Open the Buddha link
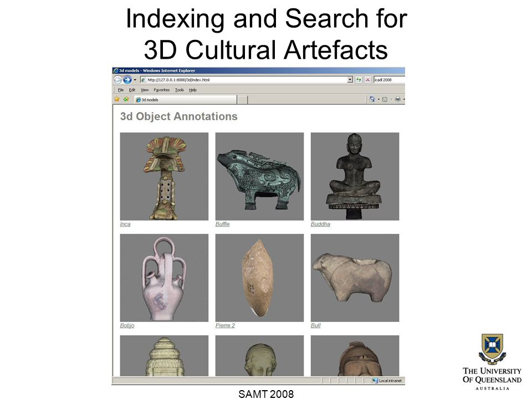 point(320,224)
